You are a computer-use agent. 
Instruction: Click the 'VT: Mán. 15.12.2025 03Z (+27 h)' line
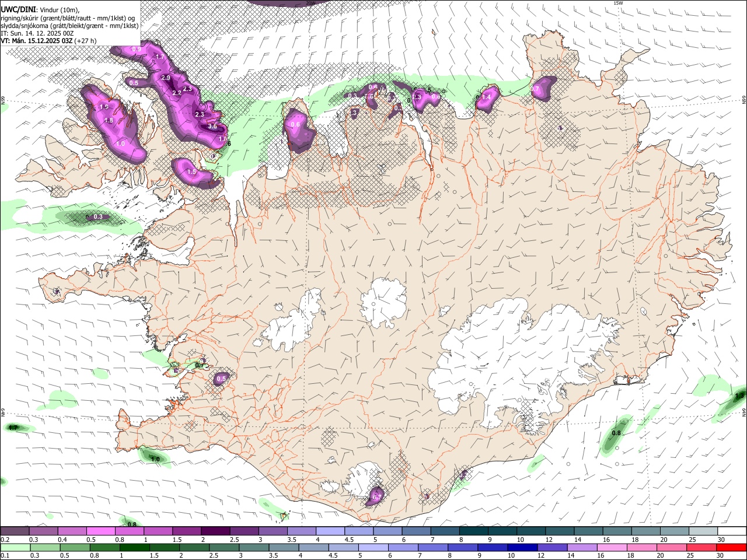pyautogui.click(x=48, y=41)
